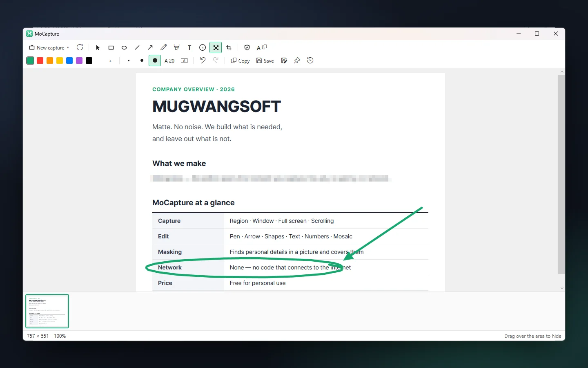
Task: Minimize the MoCapture window
Action: click(x=519, y=34)
